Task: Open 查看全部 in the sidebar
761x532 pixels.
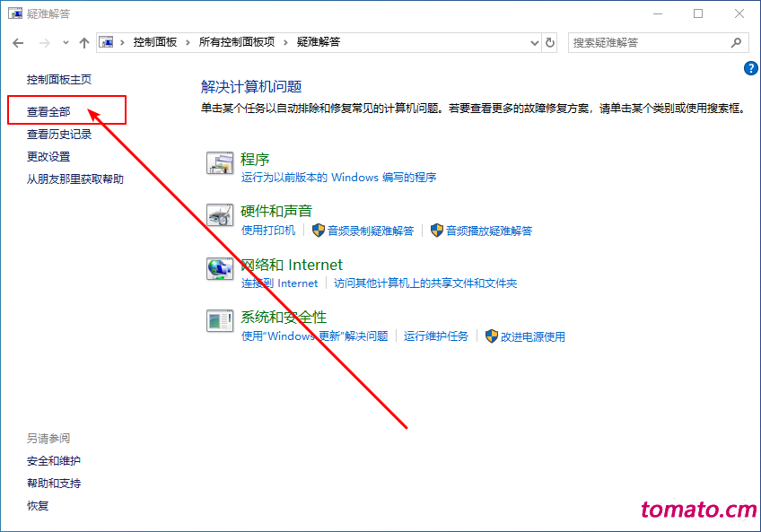Action: [x=48, y=111]
